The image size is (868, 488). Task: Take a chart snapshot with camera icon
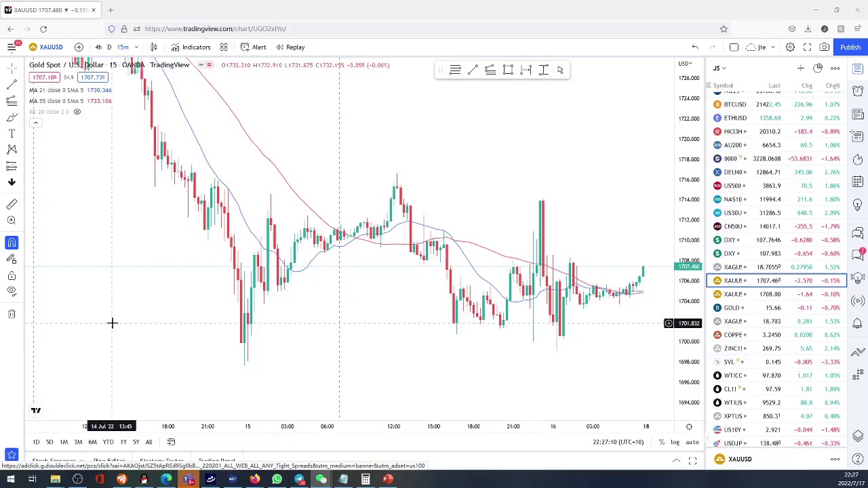point(824,47)
